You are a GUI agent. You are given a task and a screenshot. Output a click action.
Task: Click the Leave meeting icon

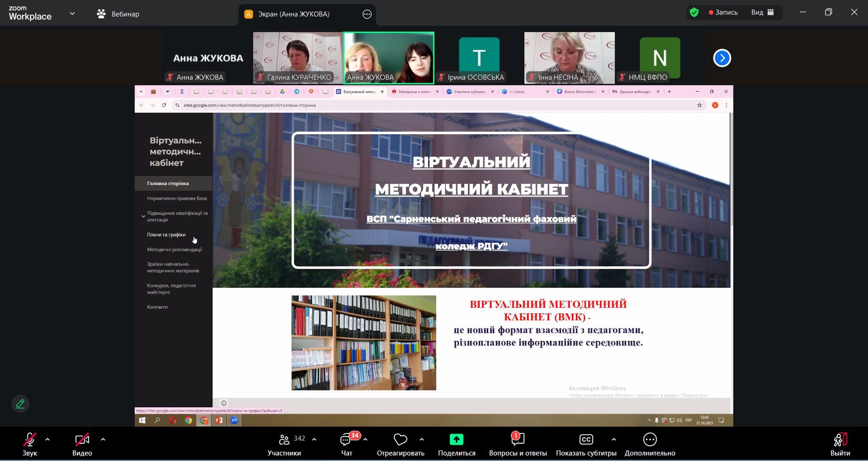pyautogui.click(x=840, y=440)
